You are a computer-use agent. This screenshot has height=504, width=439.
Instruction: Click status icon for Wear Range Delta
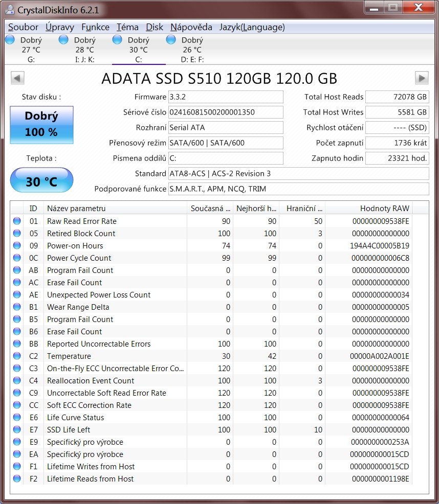click(17, 307)
